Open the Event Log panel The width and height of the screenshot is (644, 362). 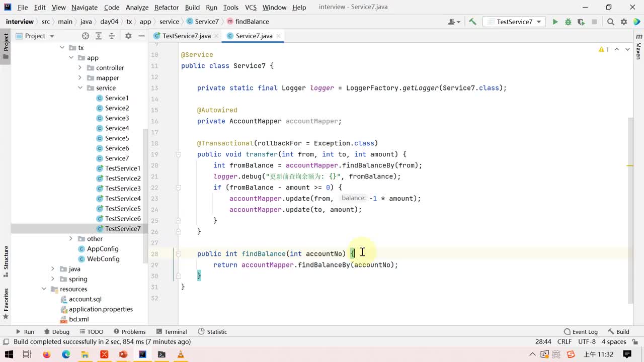tap(581, 331)
